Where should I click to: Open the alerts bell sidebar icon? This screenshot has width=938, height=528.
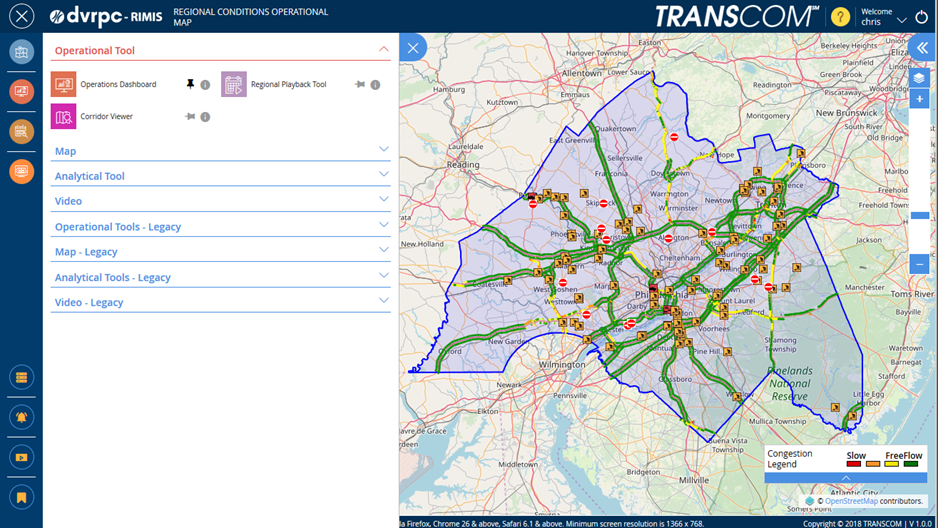pos(22,417)
